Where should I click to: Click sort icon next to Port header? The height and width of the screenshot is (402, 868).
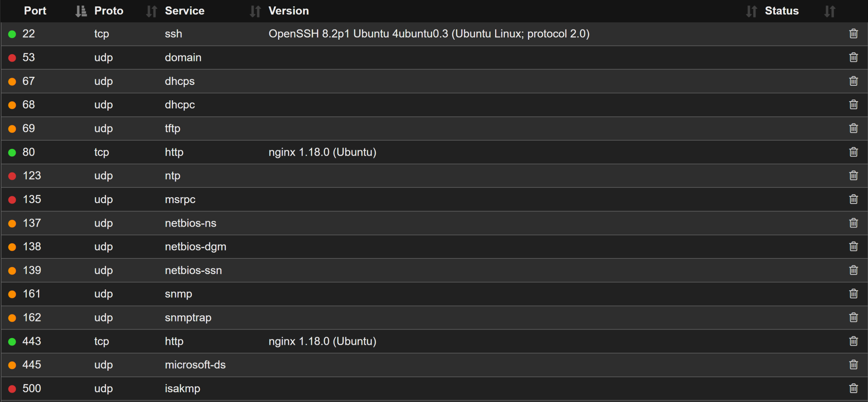click(81, 12)
